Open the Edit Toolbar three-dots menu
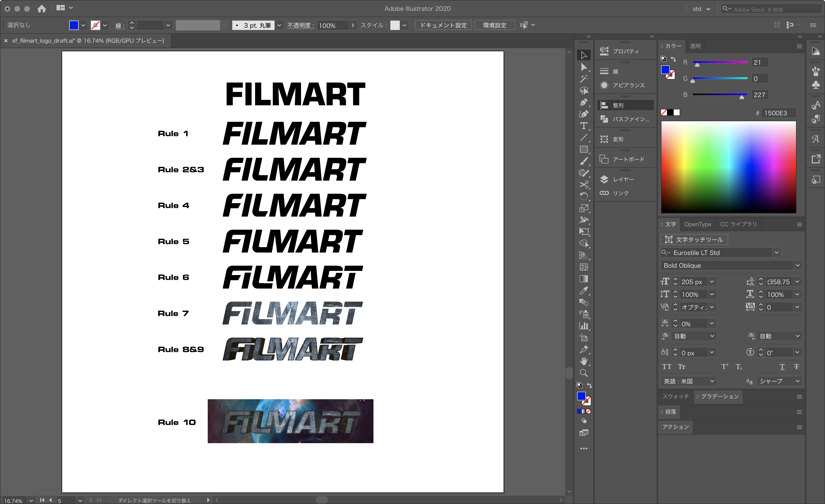The height and width of the screenshot is (504, 825). (x=584, y=449)
